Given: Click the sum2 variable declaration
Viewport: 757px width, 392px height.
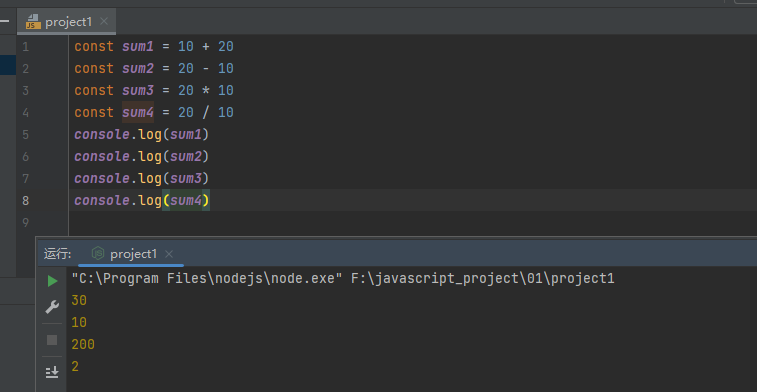Looking at the screenshot, I should [x=138, y=69].
